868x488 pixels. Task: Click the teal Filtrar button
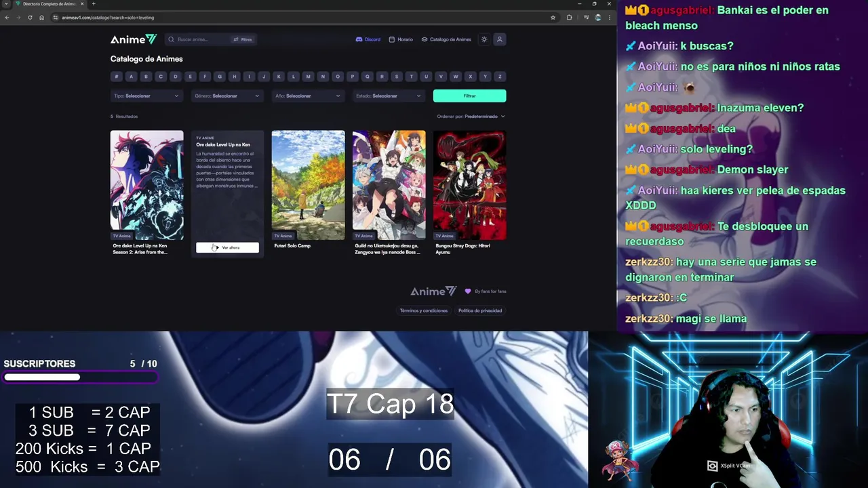click(469, 96)
